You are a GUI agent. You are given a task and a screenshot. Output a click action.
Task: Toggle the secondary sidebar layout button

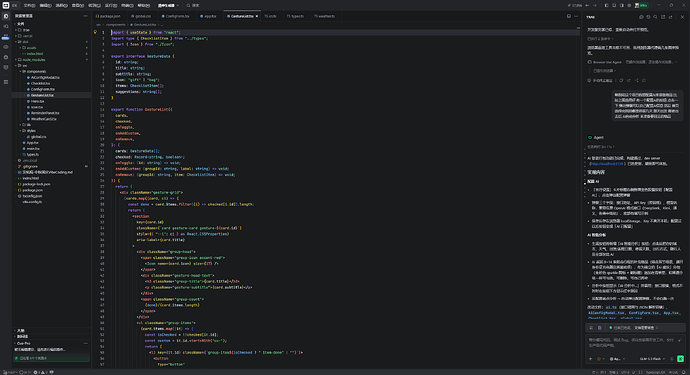pos(621,5)
